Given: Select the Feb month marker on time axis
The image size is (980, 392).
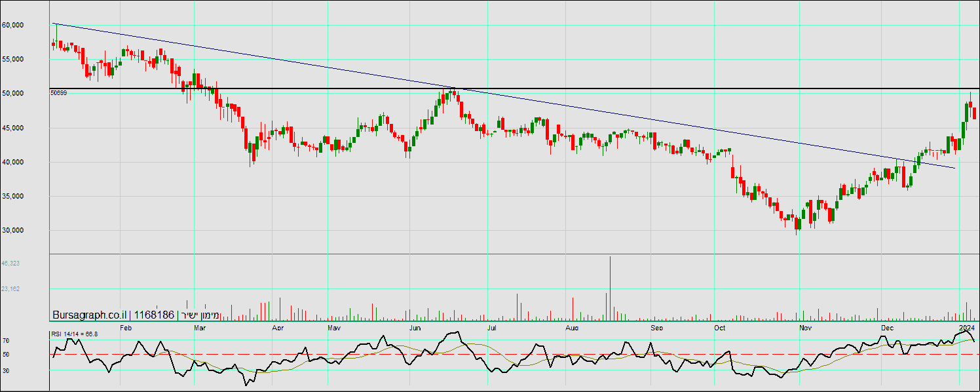Looking at the screenshot, I should pyautogui.click(x=126, y=327).
